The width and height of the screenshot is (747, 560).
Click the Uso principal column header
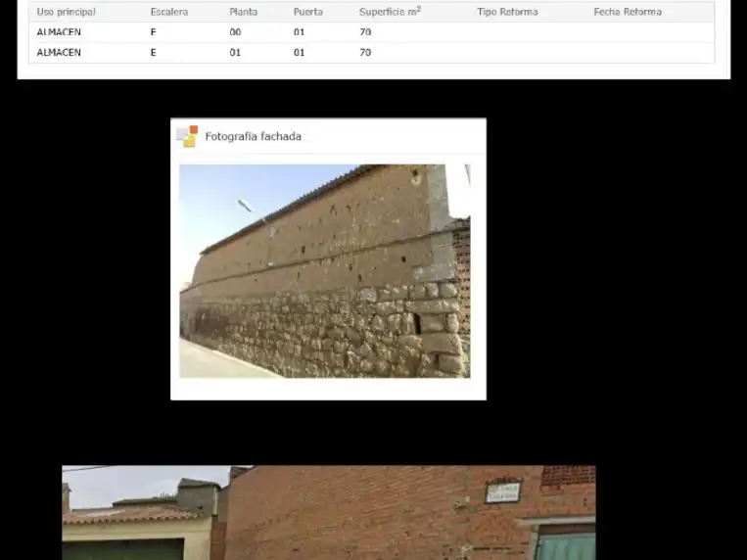point(66,12)
